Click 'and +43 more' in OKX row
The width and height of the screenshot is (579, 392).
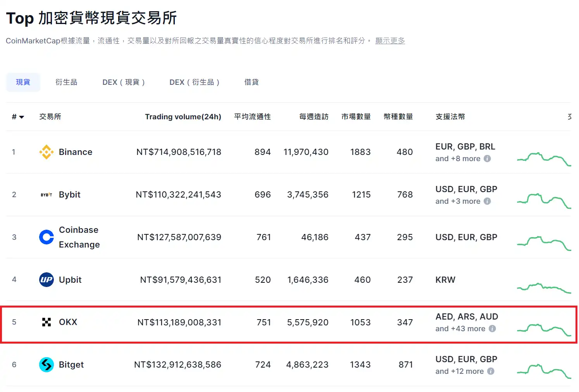pos(460,328)
